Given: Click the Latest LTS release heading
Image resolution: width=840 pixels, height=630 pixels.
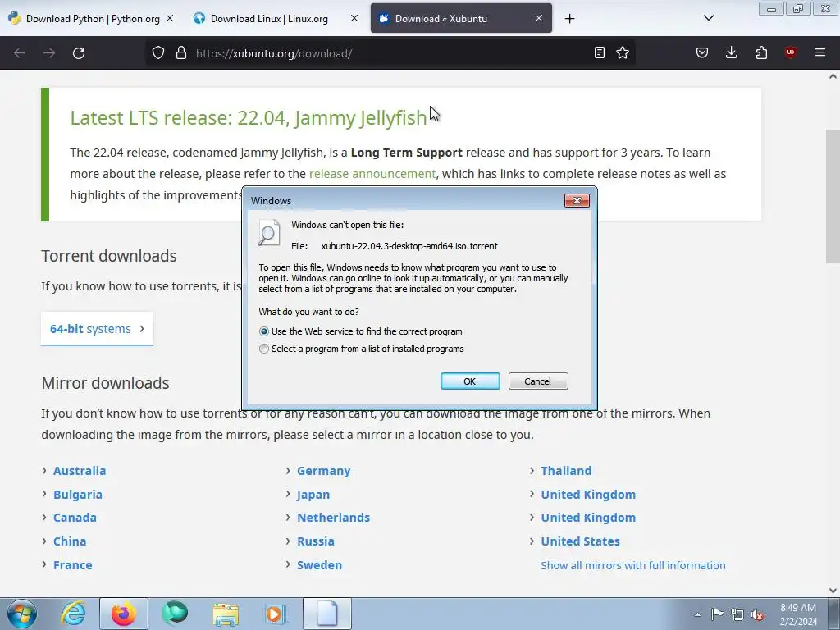Looking at the screenshot, I should click(x=249, y=117).
